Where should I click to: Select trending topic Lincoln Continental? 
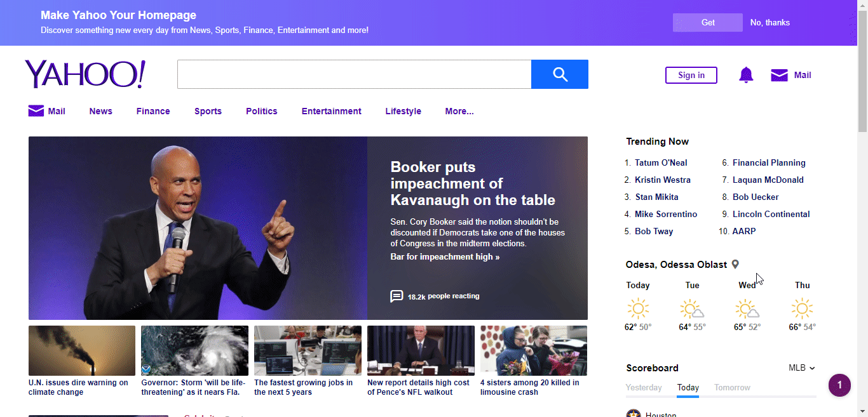coord(771,214)
